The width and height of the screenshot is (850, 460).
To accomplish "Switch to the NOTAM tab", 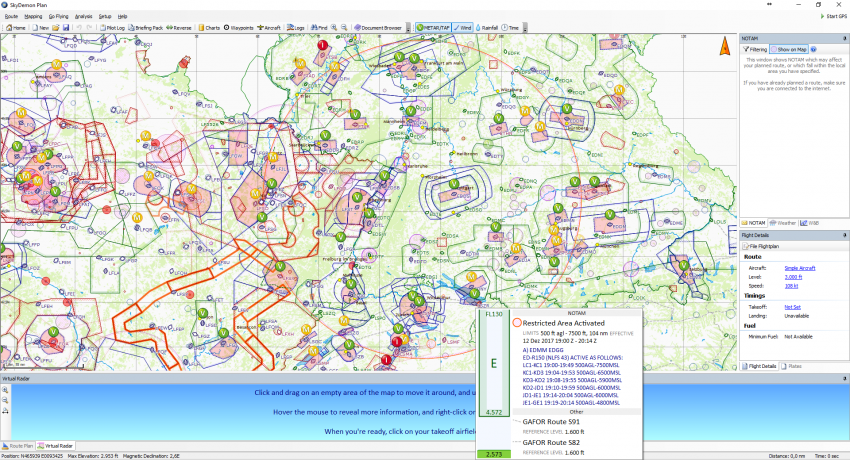I will tap(754, 223).
